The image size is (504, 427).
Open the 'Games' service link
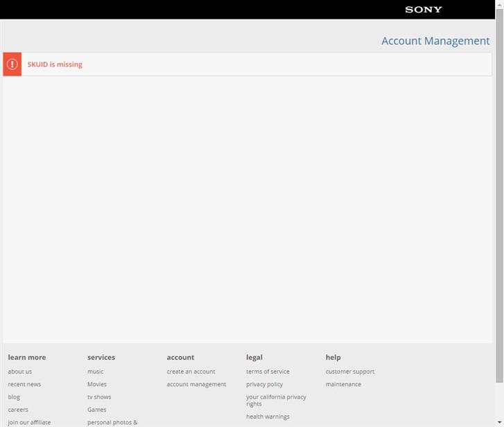[97, 410]
